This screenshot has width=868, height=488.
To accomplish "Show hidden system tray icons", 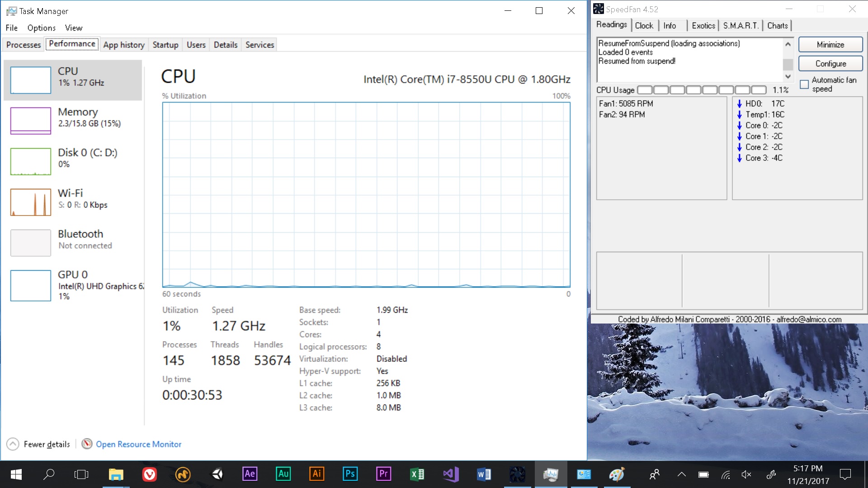I will 681,474.
